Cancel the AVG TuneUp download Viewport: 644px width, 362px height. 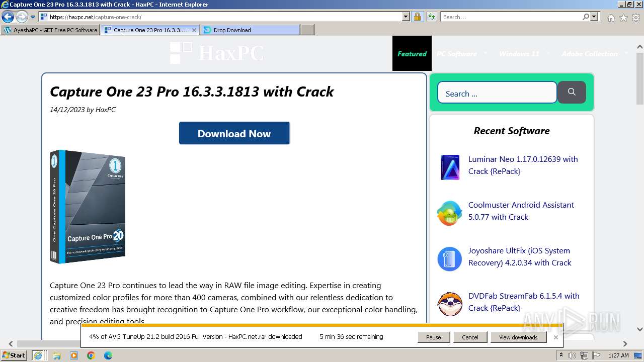tap(470, 337)
